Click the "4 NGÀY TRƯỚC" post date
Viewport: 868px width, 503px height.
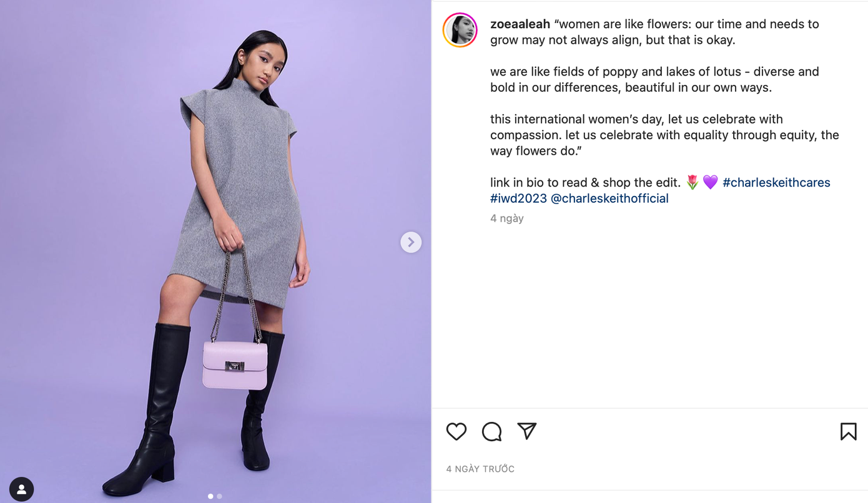click(480, 469)
